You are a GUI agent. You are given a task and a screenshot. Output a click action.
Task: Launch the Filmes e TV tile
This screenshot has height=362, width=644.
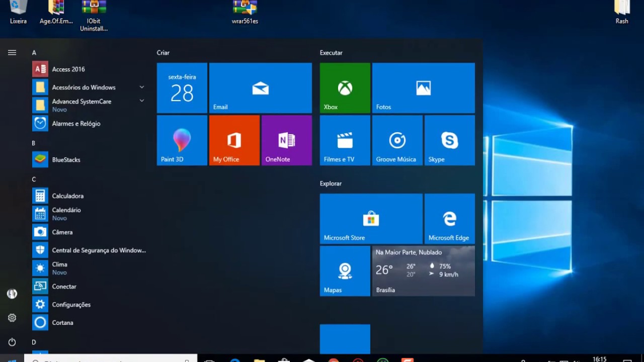(x=345, y=140)
